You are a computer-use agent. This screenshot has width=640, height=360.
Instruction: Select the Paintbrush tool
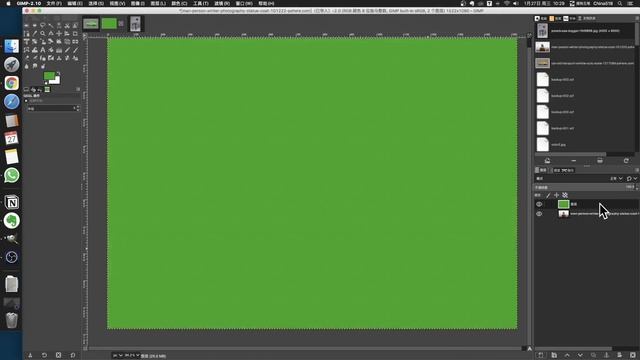[x=75, y=50]
